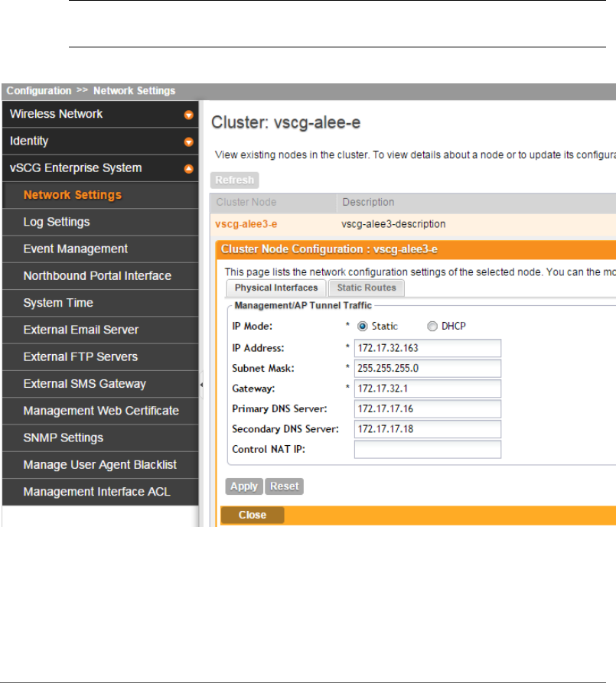Click the IP Address field
This screenshot has height=683, width=616.
(428, 348)
